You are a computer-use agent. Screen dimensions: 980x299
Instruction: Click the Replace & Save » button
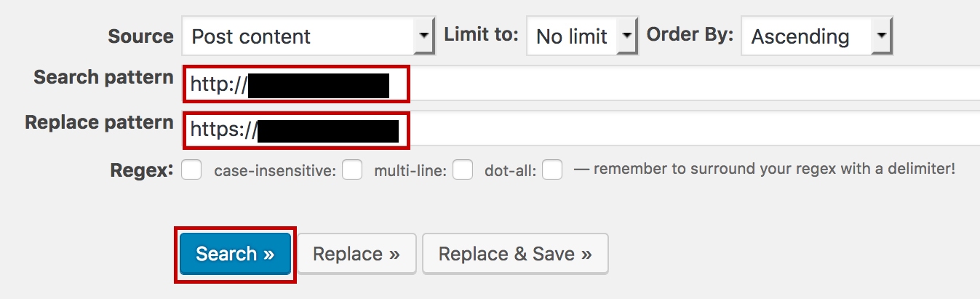(x=515, y=254)
